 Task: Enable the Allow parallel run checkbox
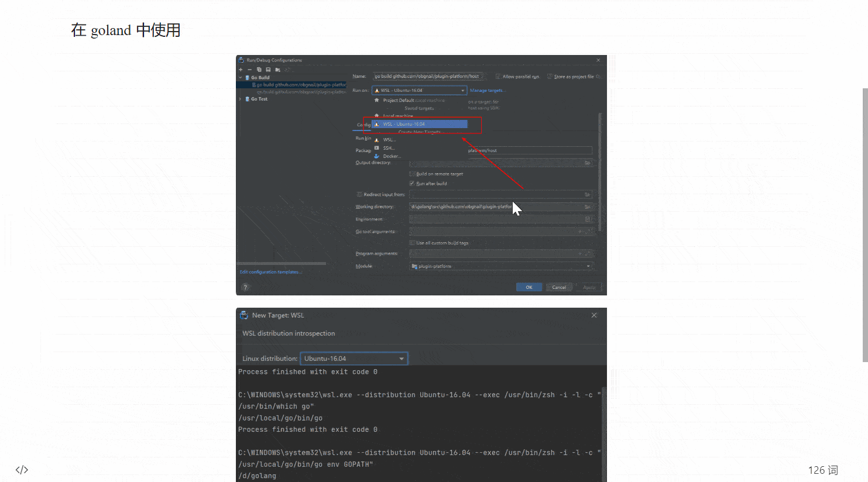[x=498, y=77]
